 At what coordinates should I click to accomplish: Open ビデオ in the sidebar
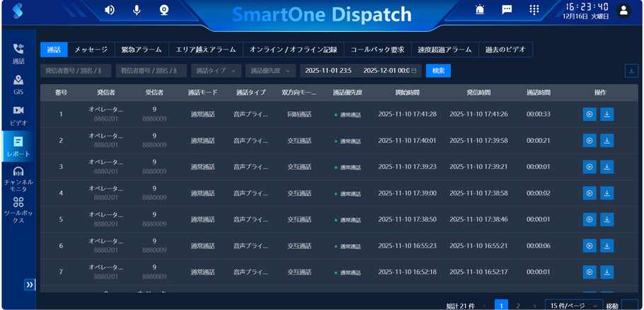coord(18,115)
